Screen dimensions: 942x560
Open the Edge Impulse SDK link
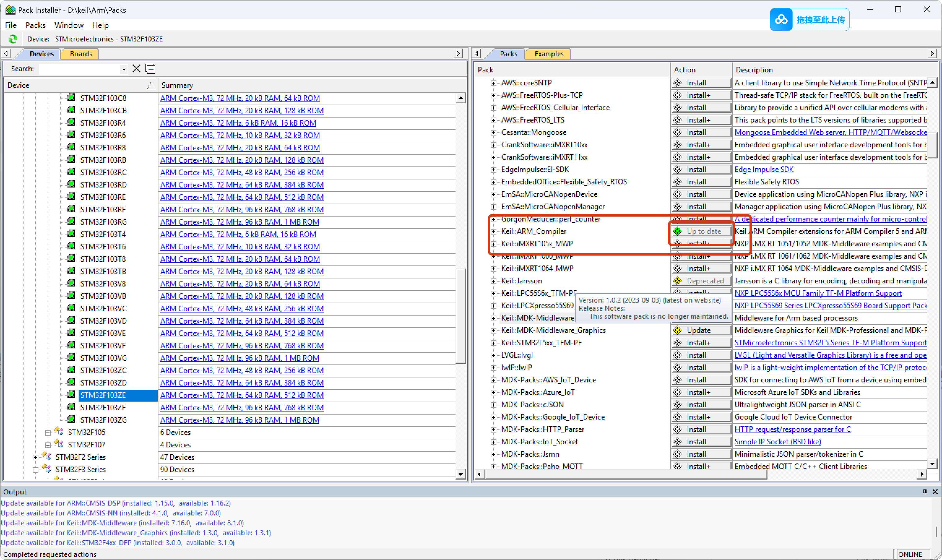coord(763,170)
